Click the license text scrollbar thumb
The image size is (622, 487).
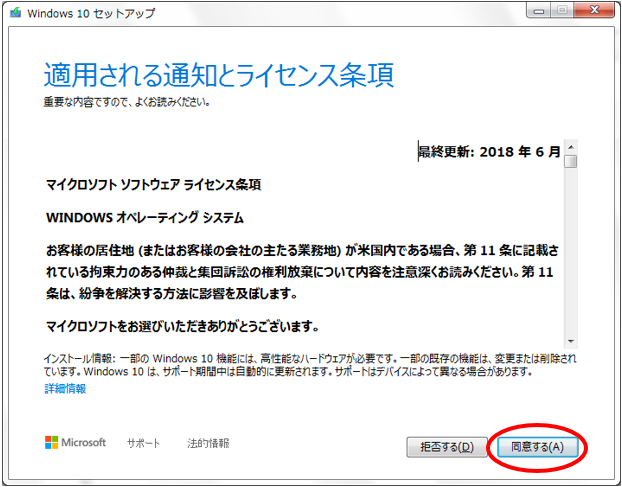coord(571,161)
